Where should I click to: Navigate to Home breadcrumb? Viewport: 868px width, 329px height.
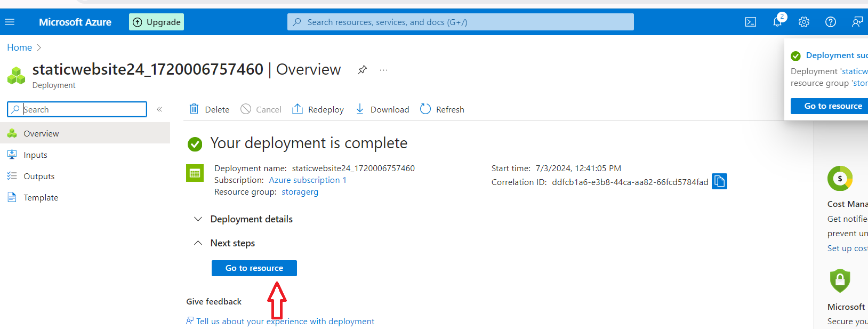tap(19, 47)
